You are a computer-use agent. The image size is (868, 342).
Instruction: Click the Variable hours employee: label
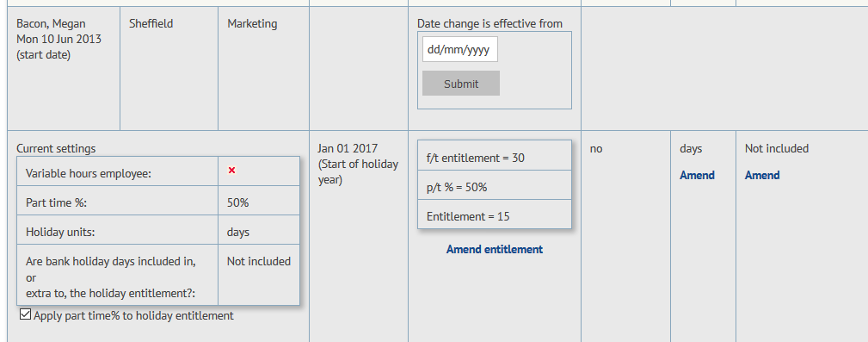click(89, 173)
